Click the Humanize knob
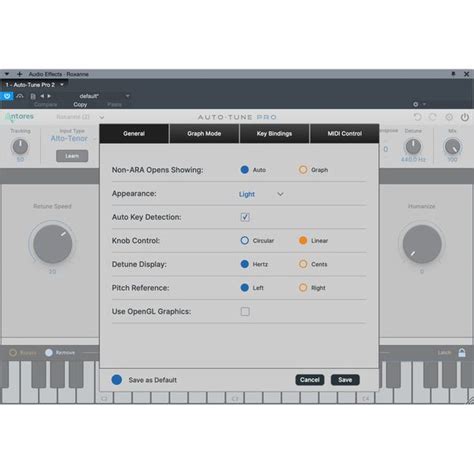This screenshot has height=474, width=474. [x=422, y=244]
